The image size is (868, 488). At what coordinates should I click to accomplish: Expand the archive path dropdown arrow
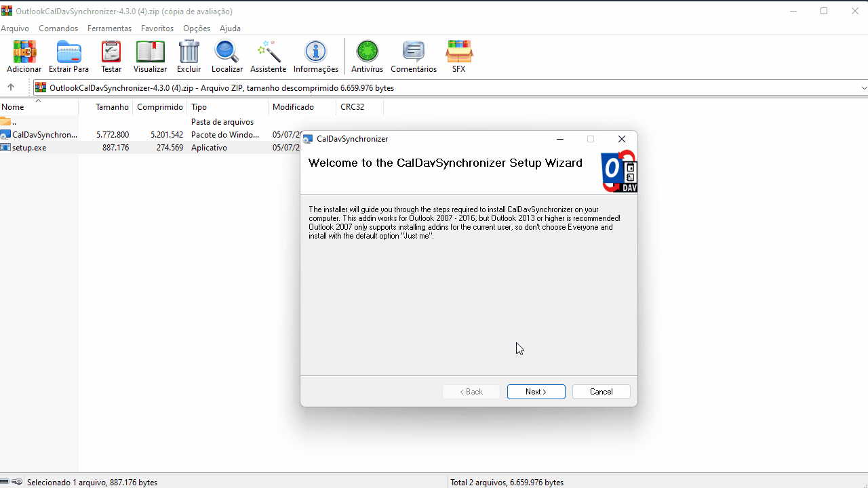[863, 87]
